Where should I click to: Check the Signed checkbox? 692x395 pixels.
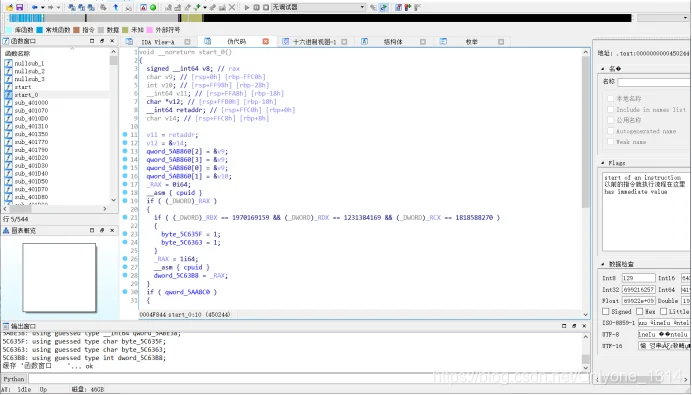pyautogui.click(x=606, y=312)
